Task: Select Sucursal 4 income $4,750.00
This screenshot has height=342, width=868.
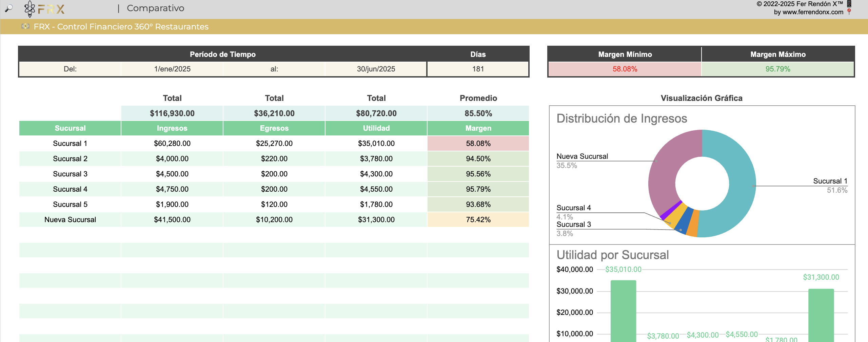Action: coord(172,189)
